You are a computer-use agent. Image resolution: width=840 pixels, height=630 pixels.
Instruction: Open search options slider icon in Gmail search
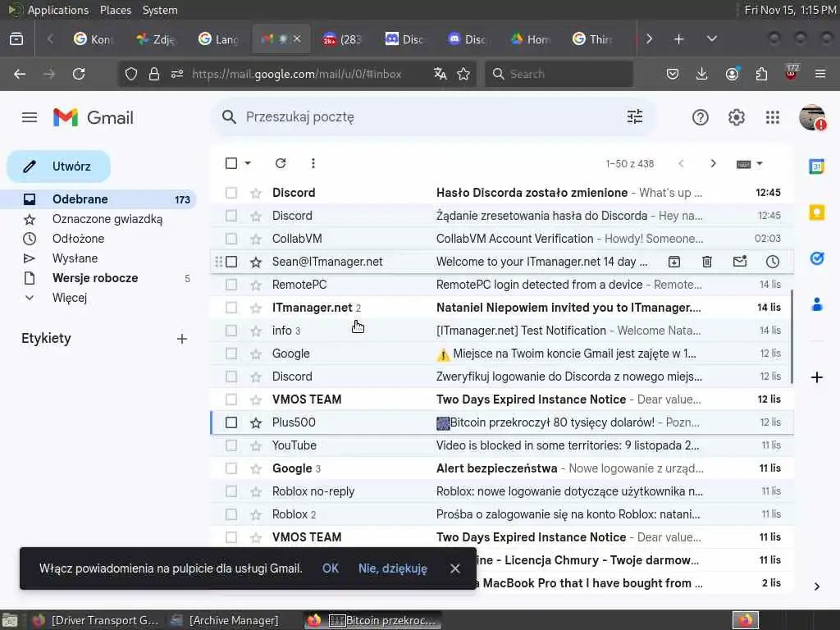[x=635, y=116]
